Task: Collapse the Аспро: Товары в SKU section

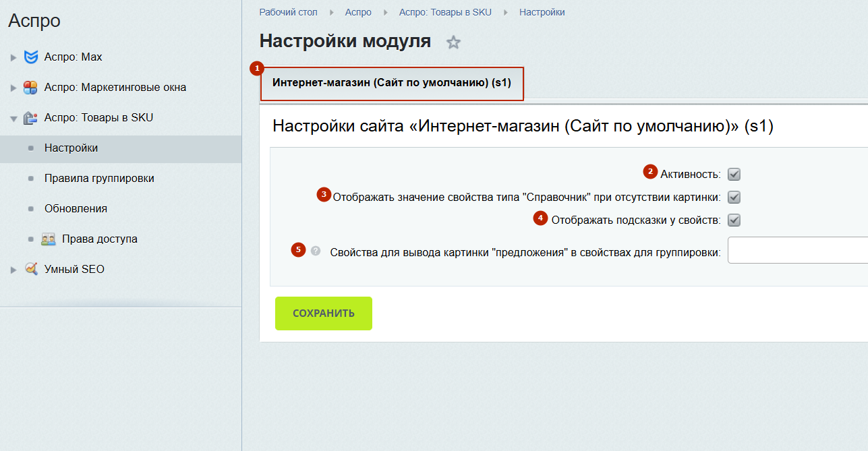Action: [x=13, y=119]
